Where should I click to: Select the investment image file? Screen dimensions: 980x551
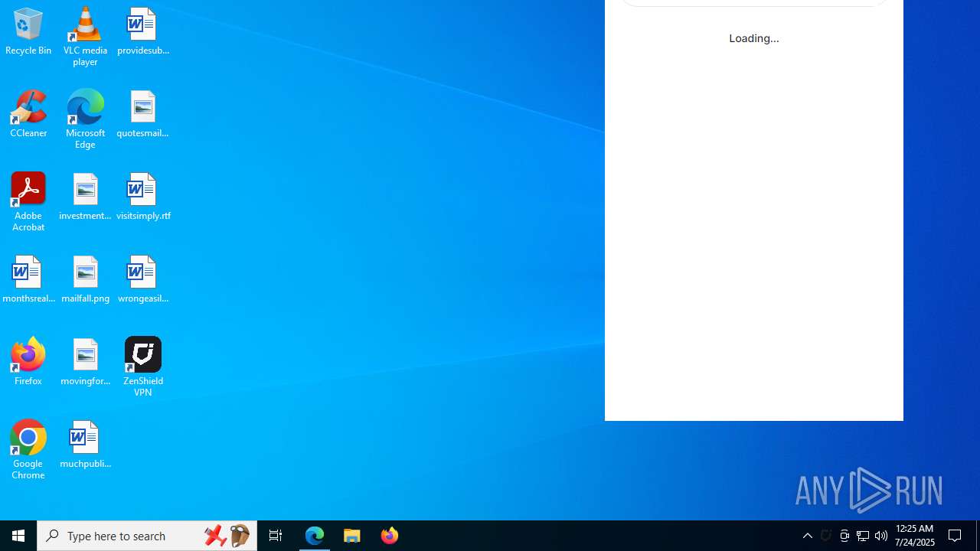85,197
